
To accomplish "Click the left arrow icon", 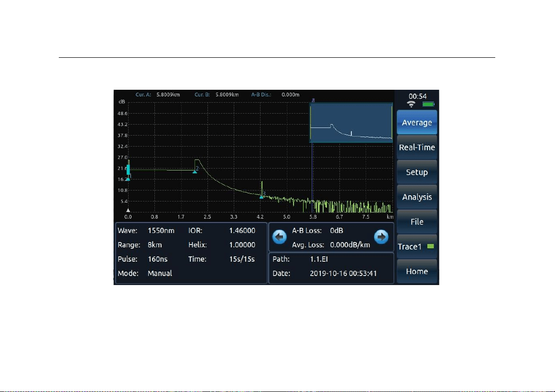I will (x=280, y=237).
